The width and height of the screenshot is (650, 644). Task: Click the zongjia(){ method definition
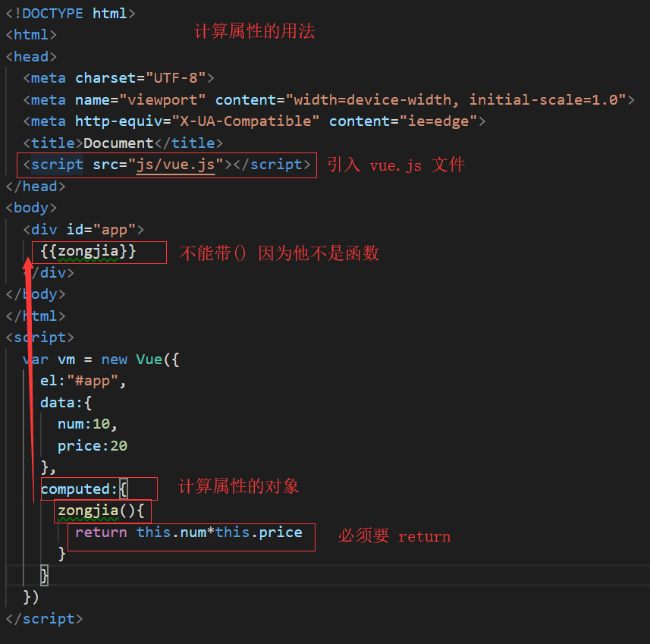101,510
